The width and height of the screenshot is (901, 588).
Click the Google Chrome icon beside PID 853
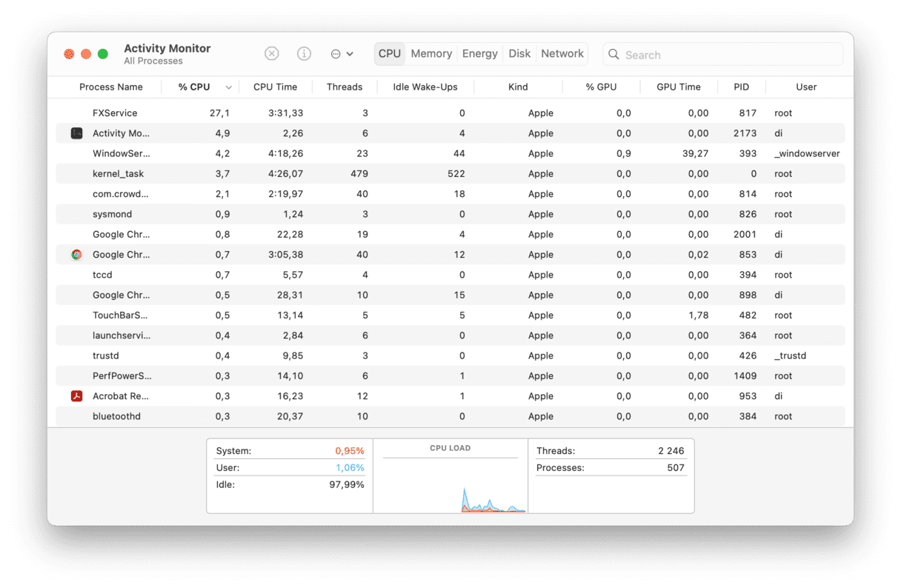(x=76, y=255)
